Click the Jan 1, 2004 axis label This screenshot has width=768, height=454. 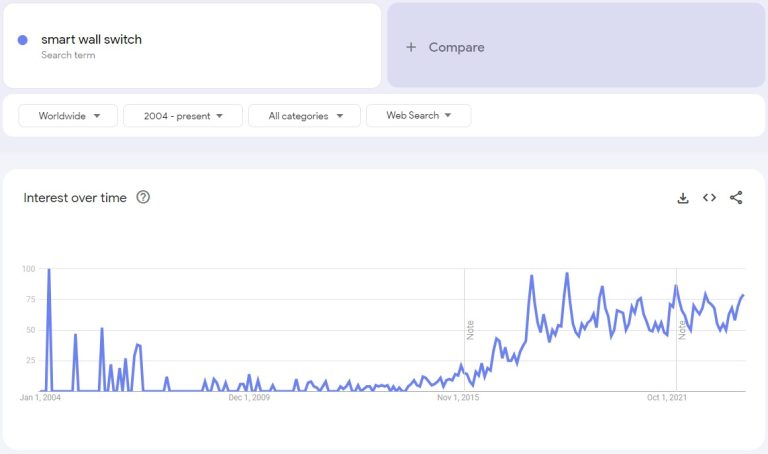click(41, 398)
